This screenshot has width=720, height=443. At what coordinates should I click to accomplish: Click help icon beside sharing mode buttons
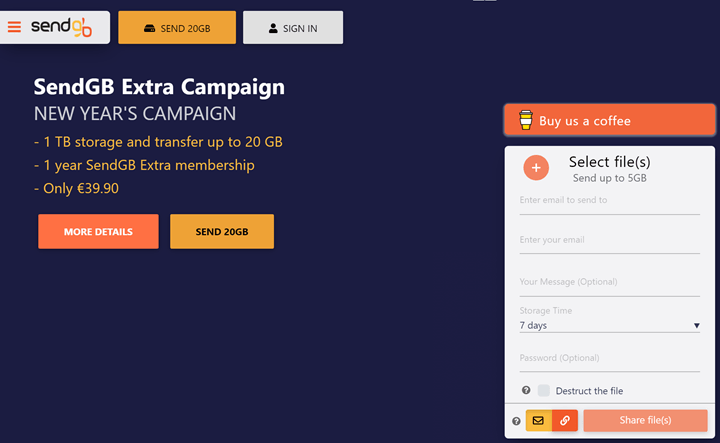516,421
